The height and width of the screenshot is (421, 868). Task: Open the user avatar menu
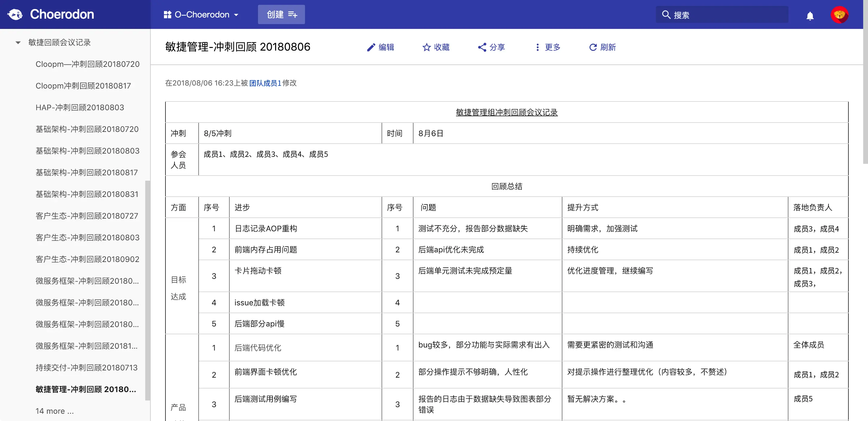tap(839, 15)
